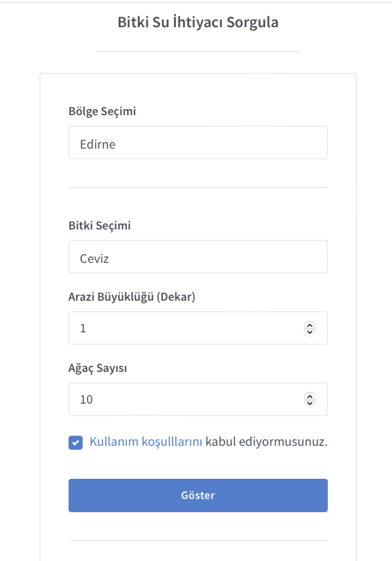This screenshot has height=561, width=392.
Task: Uncheck the terms acceptance checkbox
Action: [76, 442]
